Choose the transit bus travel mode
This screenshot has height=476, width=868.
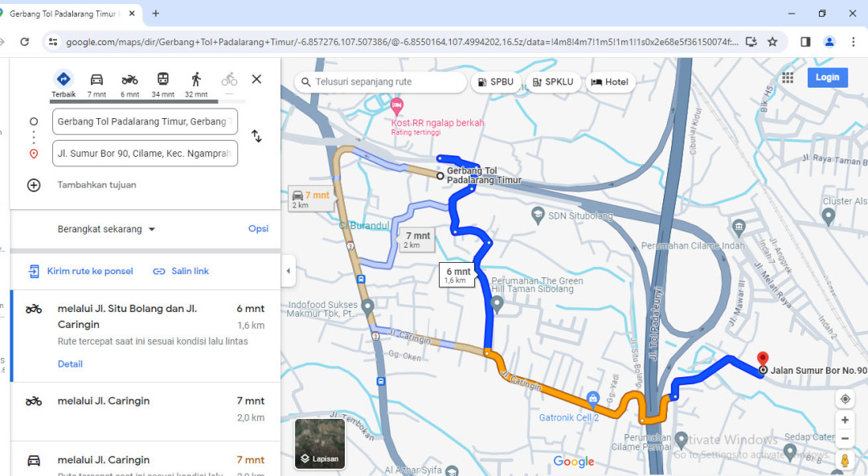[x=162, y=80]
